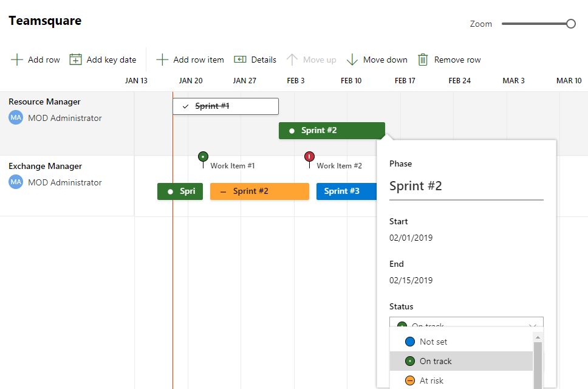Click the Add row plus icon
This screenshot has width=588, height=389.
tap(17, 60)
